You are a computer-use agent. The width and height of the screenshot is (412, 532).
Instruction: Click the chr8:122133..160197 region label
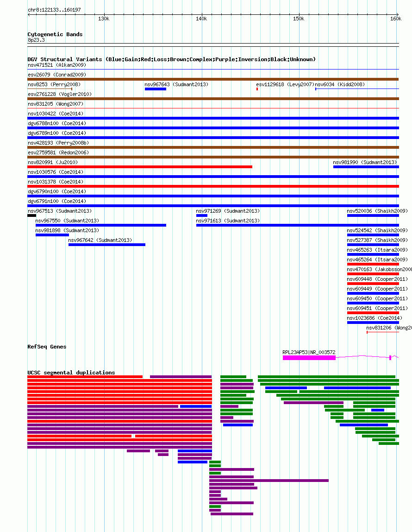pos(54,10)
